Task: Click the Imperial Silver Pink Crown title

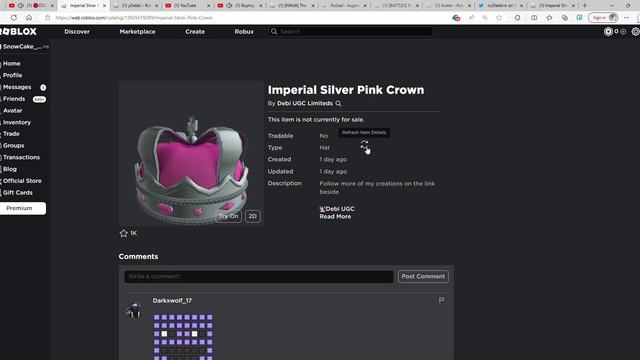Action: pyautogui.click(x=346, y=90)
